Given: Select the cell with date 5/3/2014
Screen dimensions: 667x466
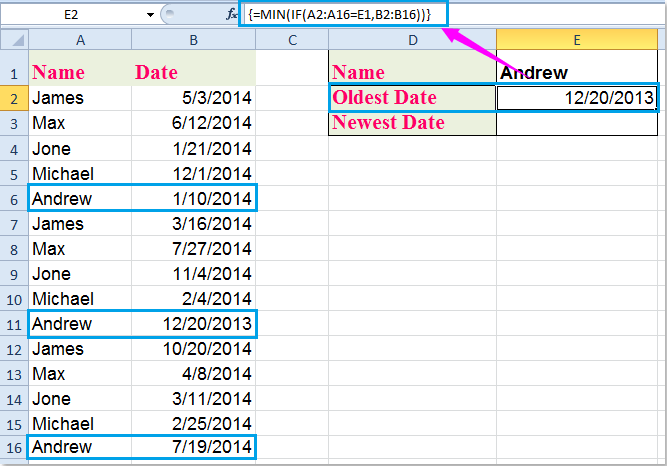Looking at the screenshot, I should (191, 98).
